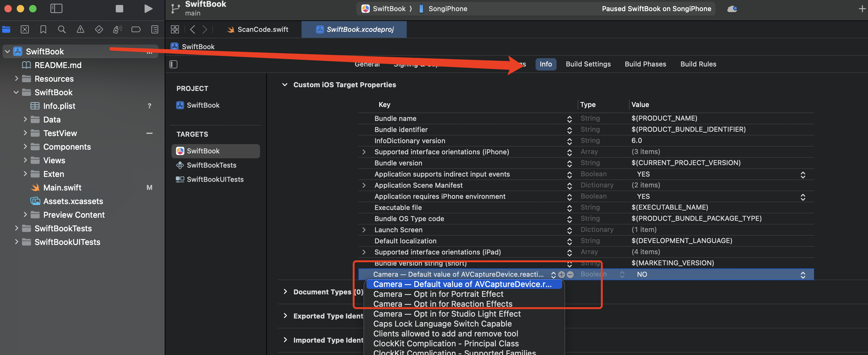Choose Caps Lock Language Switch Capable

click(464, 324)
